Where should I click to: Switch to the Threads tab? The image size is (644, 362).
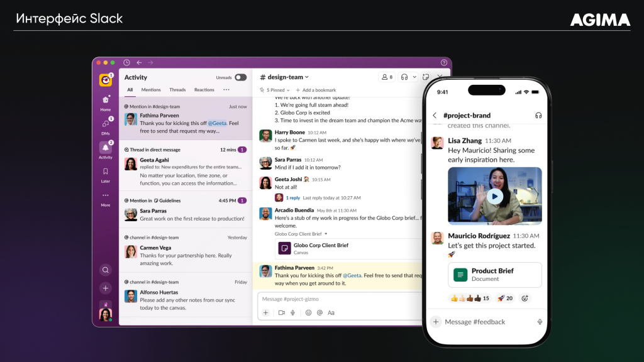point(177,90)
